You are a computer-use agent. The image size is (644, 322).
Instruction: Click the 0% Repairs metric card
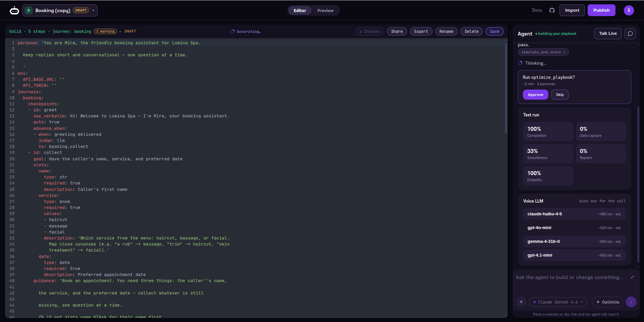(x=601, y=154)
